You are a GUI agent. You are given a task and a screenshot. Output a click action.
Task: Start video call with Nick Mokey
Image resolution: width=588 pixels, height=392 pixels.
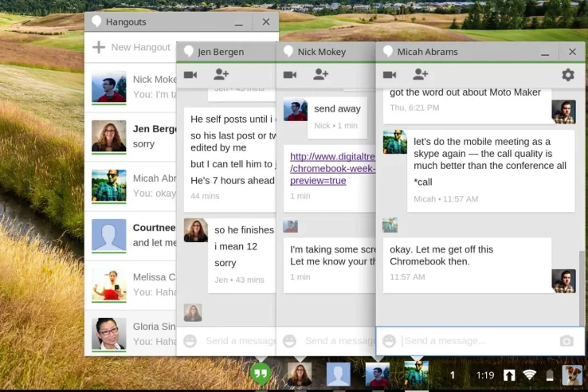(290, 75)
